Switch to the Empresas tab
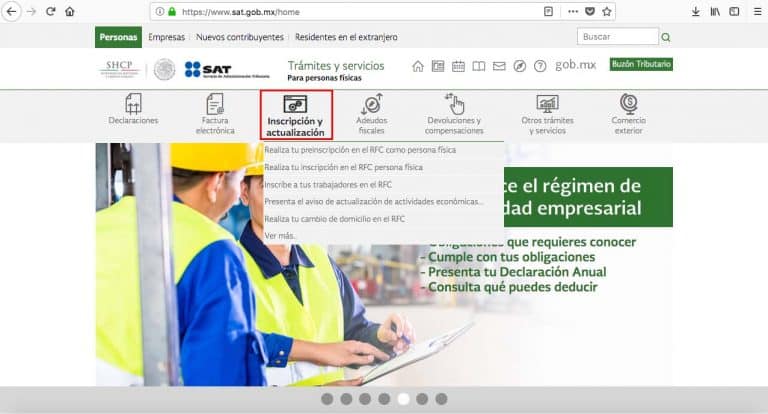The width and height of the screenshot is (768, 414). point(166,37)
